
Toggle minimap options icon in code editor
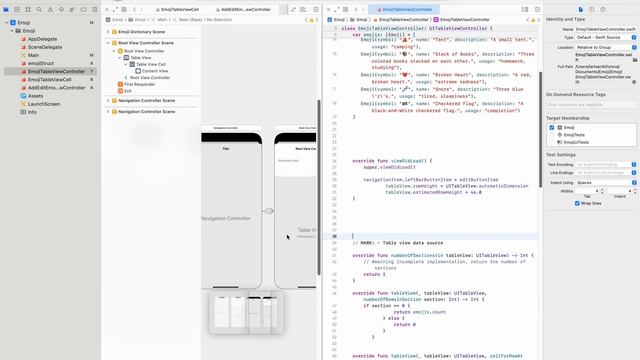click(524, 9)
